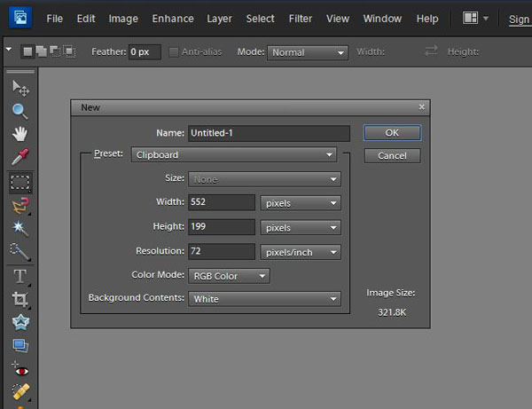Open the Layer menu

219,19
